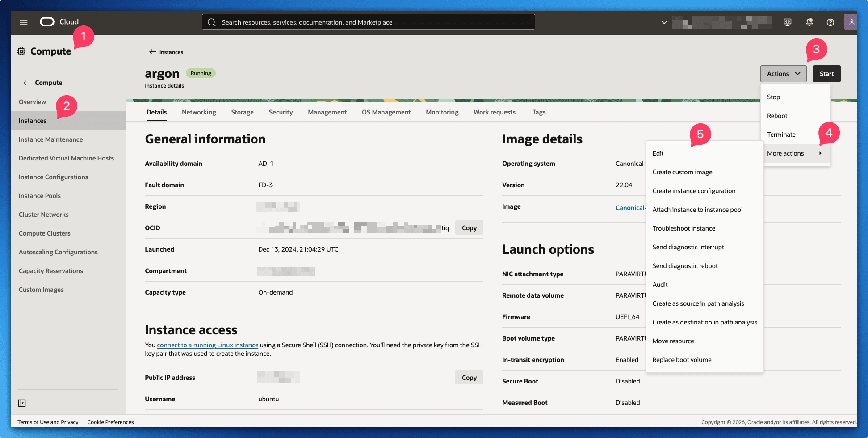This screenshot has height=438, width=868.
Task: Choose Create instance configuration
Action: (704, 191)
